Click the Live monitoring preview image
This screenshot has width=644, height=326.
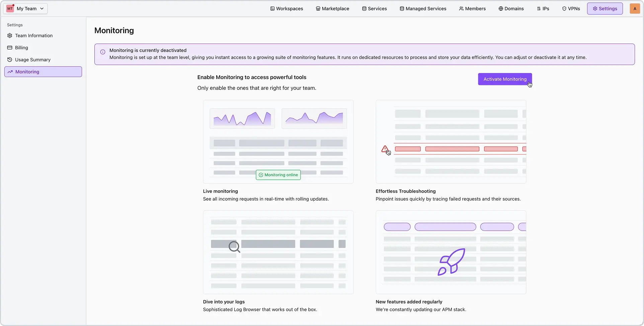tap(278, 141)
